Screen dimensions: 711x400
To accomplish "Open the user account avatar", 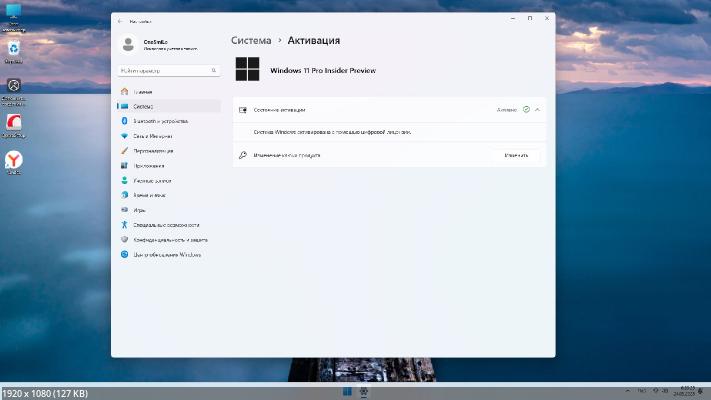I will pyautogui.click(x=128, y=44).
